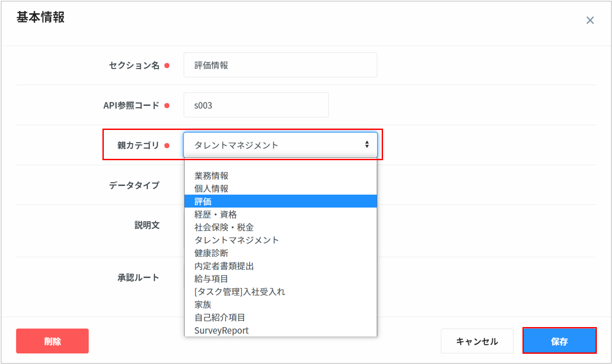The image size is (612, 364).
Task: Select 給与項目 category option
Action: pos(211,279)
